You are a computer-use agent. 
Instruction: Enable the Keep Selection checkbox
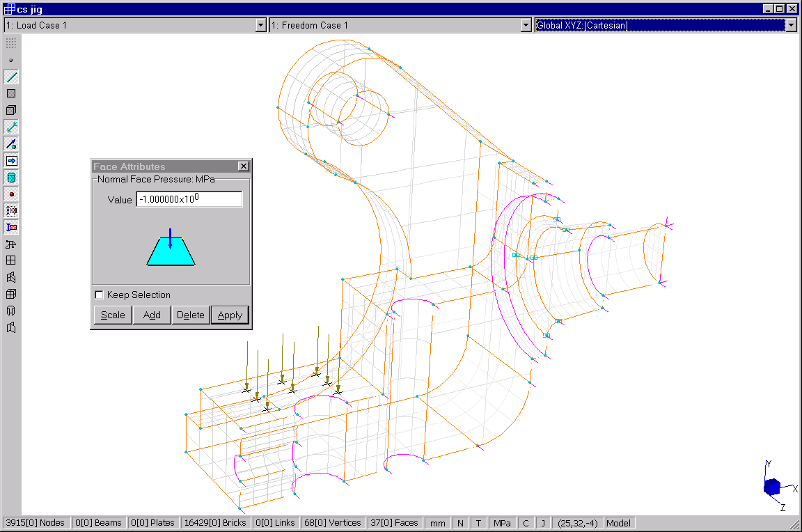[x=99, y=295]
